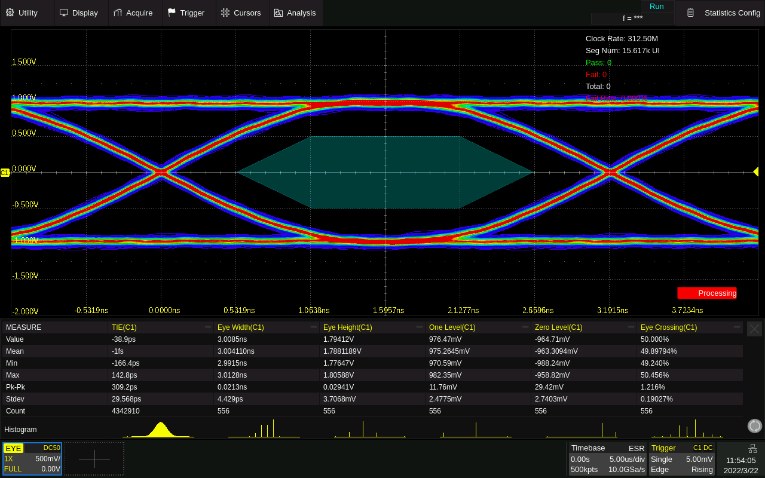765x478 pixels.
Task: Click the TIE(C1) histogram plot
Action: 160,429
